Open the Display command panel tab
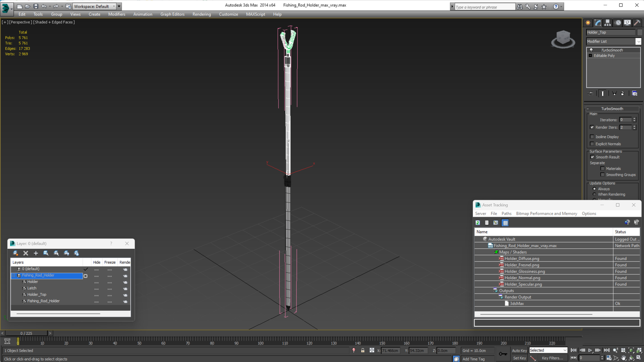This screenshot has height=362, width=644. [x=627, y=23]
